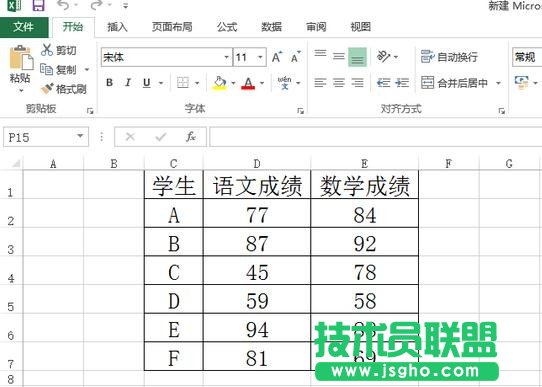Click the wén phonetic guide icon
The height and width of the screenshot is (387, 542).
click(284, 83)
